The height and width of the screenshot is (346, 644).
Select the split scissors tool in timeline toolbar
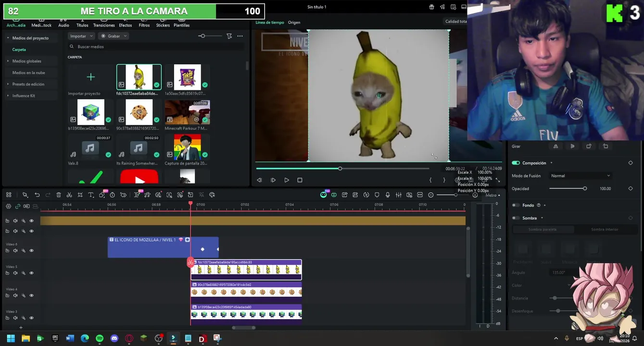click(69, 195)
